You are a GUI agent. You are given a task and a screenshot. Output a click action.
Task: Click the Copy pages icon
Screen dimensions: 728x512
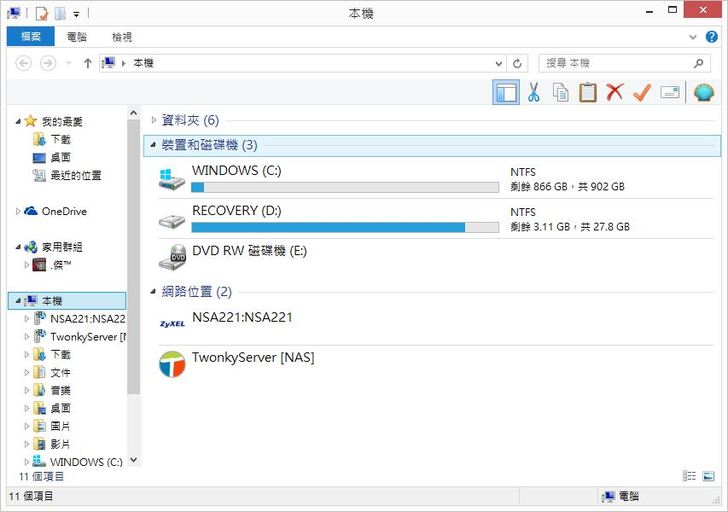[560, 92]
